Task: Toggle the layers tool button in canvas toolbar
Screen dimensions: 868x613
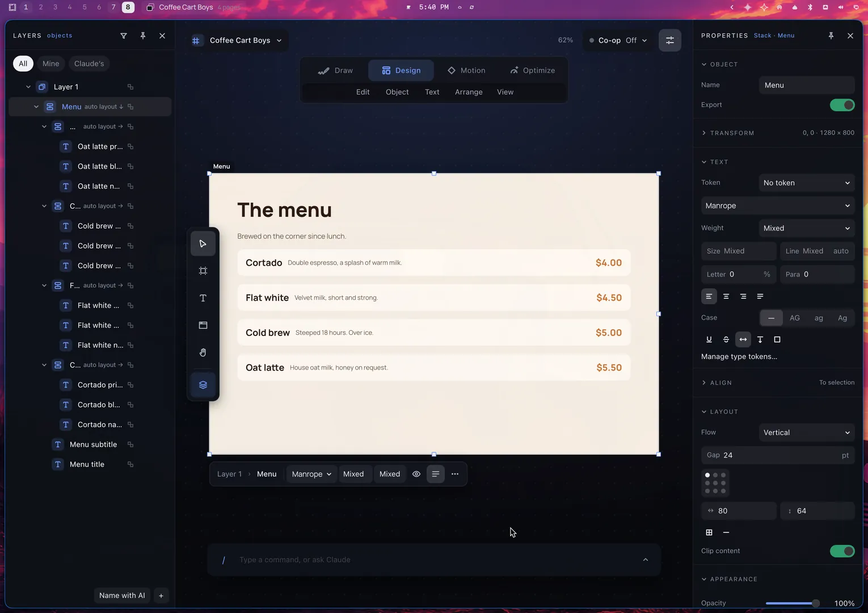Action: (203, 385)
